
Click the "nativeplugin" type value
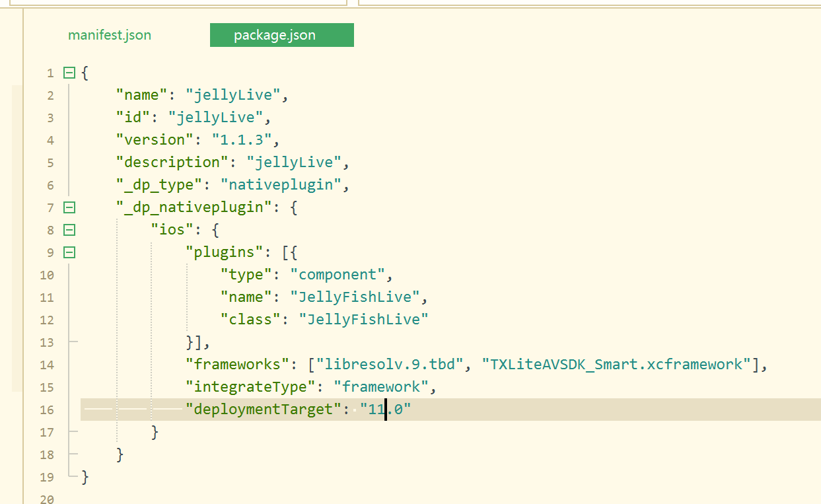(x=281, y=185)
